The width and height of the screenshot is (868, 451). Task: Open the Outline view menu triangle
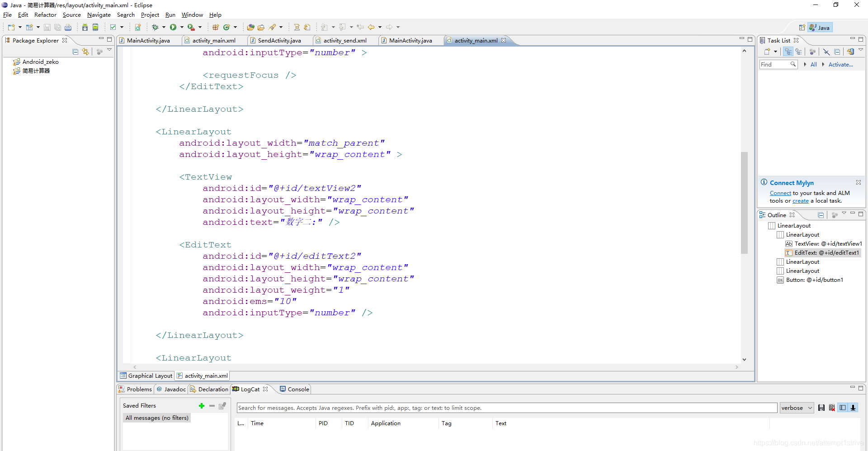pyautogui.click(x=844, y=213)
